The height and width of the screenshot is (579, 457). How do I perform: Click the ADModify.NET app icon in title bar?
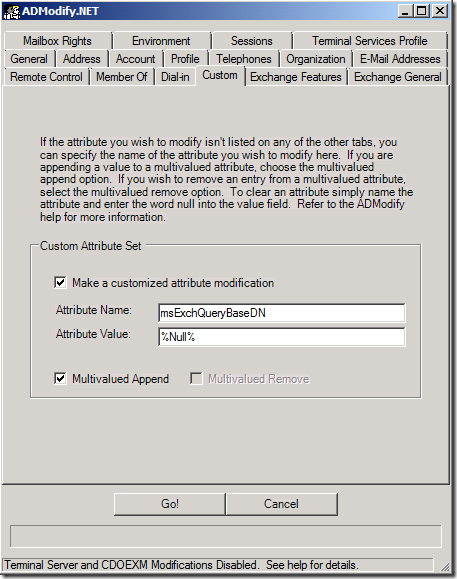point(12,11)
